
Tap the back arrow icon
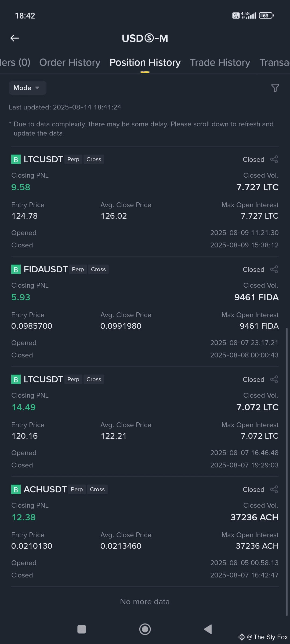(15, 38)
